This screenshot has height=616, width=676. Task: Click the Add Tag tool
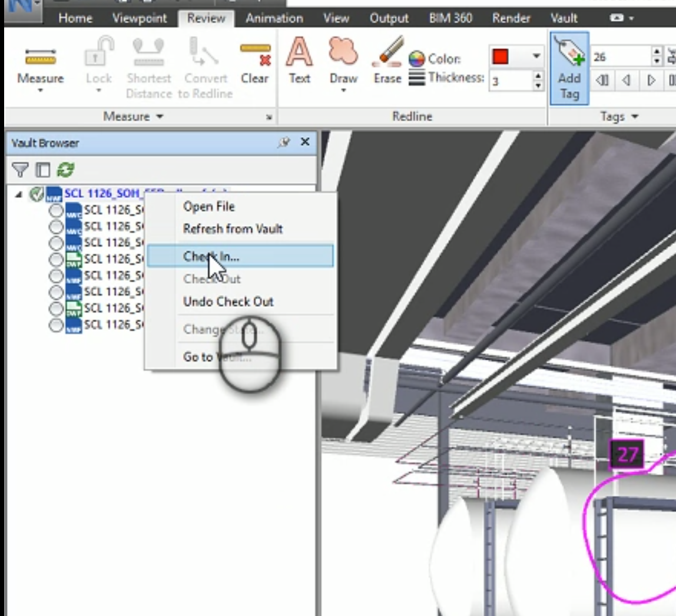click(569, 71)
